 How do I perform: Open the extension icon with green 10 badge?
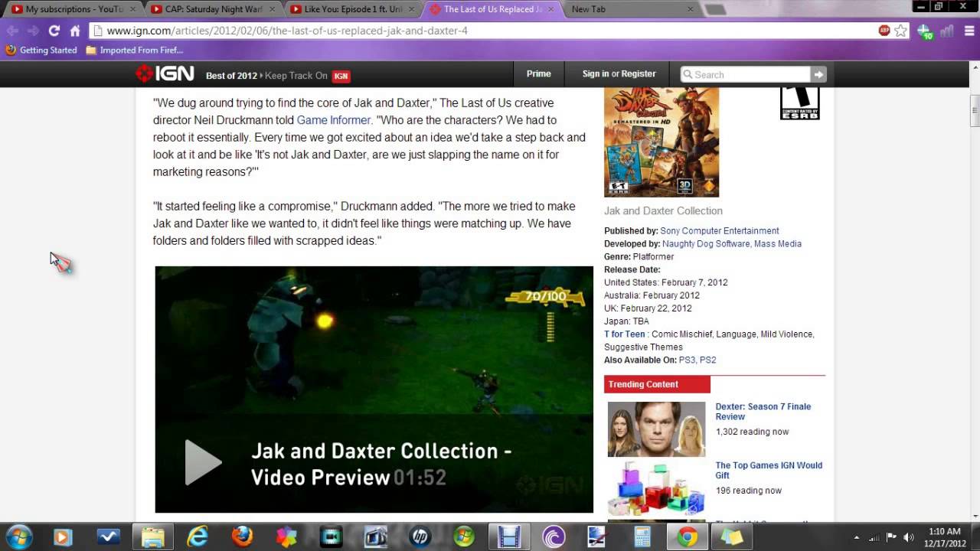(x=925, y=31)
